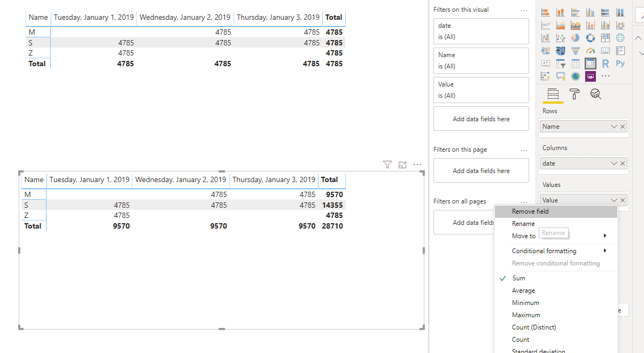This screenshot has height=353, width=644.
Task: Open ellipsis menu for Filters on this visual
Action: 524,10
